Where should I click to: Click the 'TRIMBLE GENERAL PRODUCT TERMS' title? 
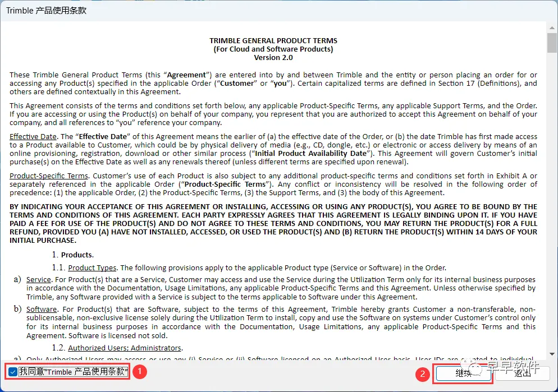pyautogui.click(x=273, y=41)
